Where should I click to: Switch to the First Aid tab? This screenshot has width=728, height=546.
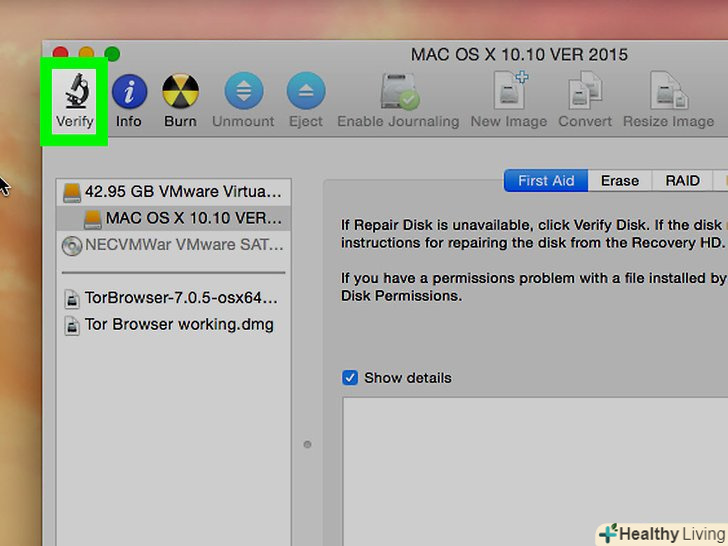coord(546,181)
